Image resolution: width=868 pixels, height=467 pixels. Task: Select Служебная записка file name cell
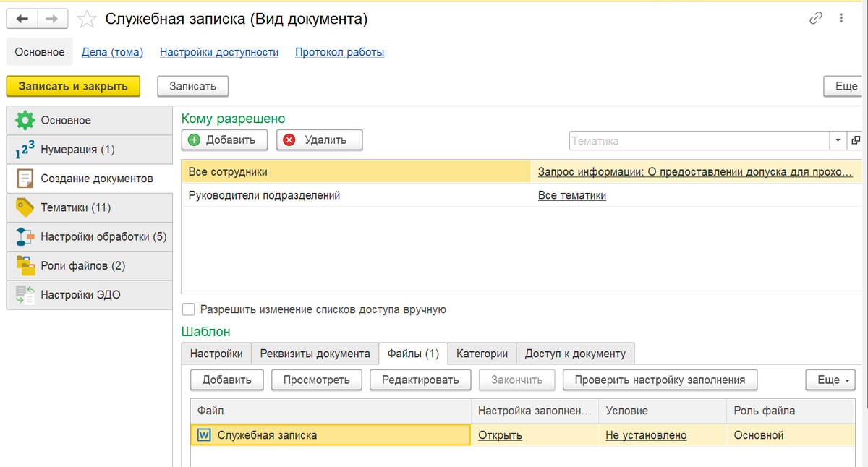tap(331, 435)
